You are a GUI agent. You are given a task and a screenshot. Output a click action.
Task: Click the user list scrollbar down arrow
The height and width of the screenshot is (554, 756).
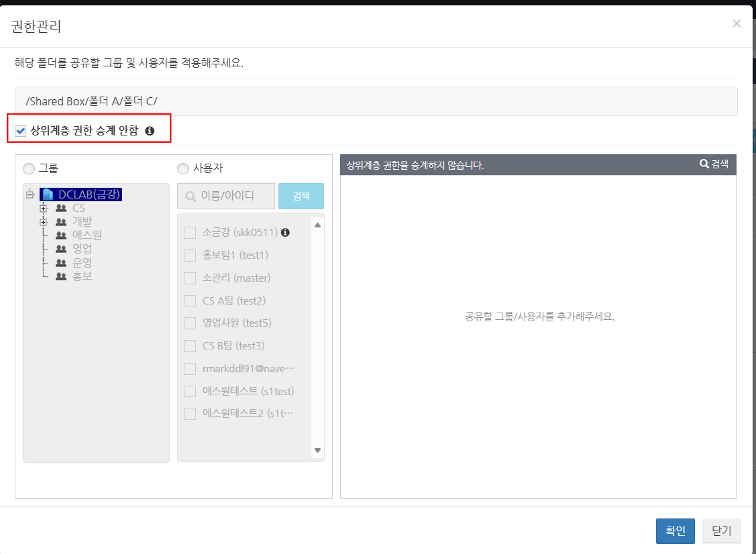(318, 450)
